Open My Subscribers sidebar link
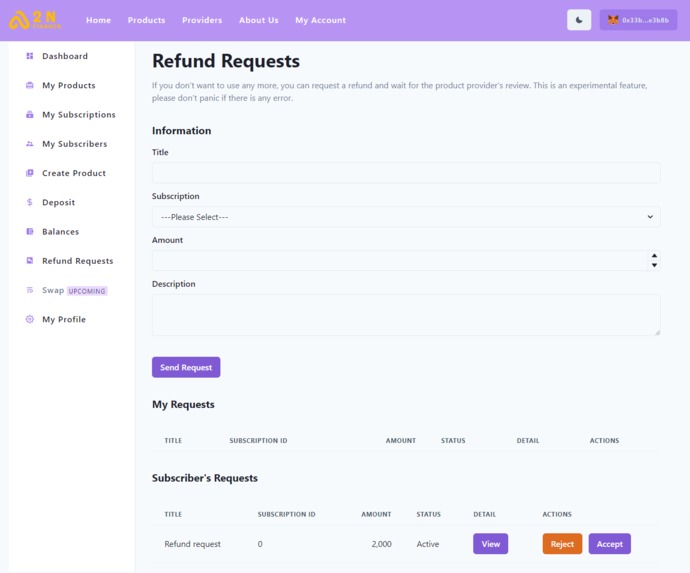 pos(74,144)
